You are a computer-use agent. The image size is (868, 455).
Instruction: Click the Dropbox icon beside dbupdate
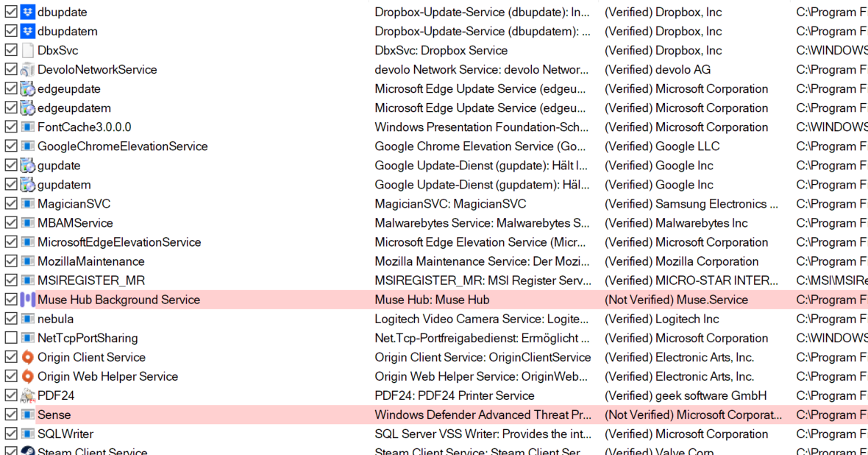pyautogui.click(x=28, y=12)
